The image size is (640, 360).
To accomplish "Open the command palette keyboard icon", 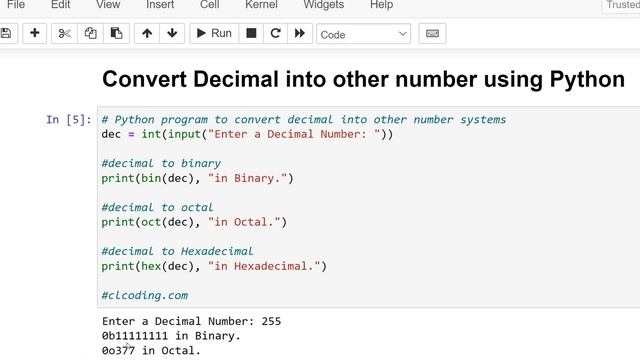I will 432,33.
